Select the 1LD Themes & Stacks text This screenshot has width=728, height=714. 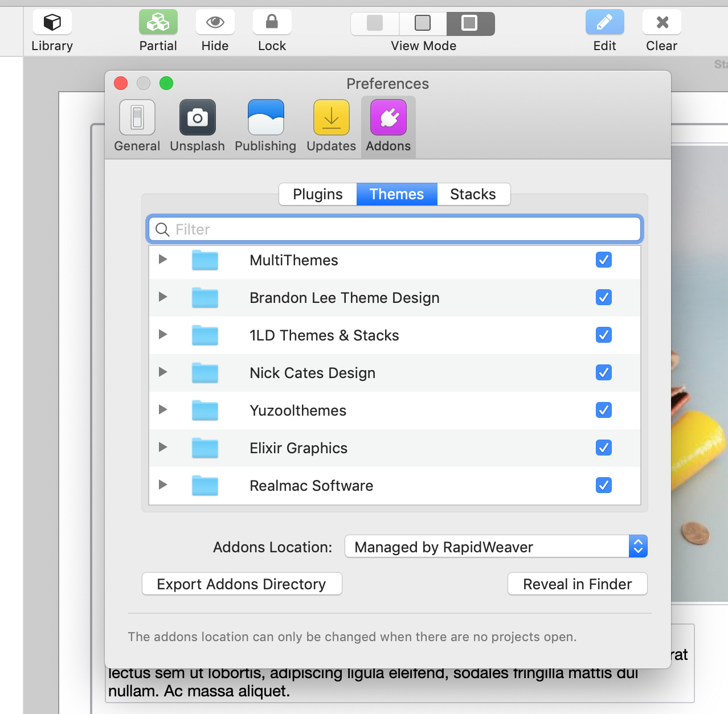point(324,335)
